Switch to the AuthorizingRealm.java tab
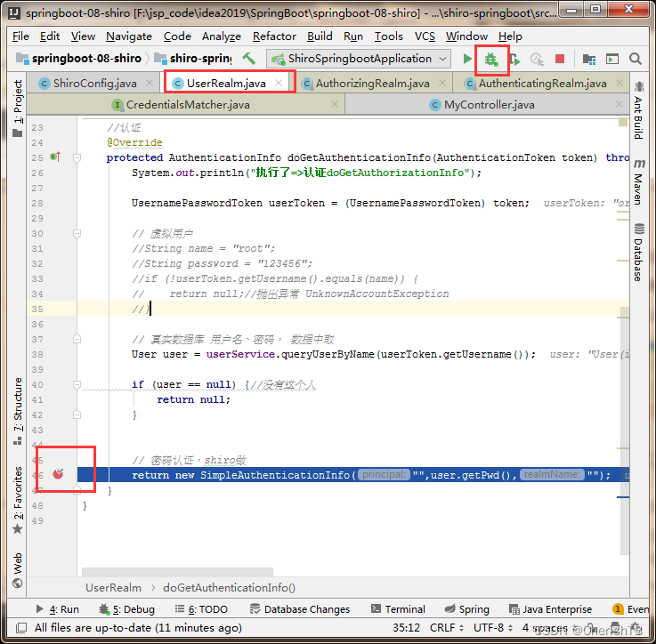Screen dimensions: 656x644 coord(372,84)
